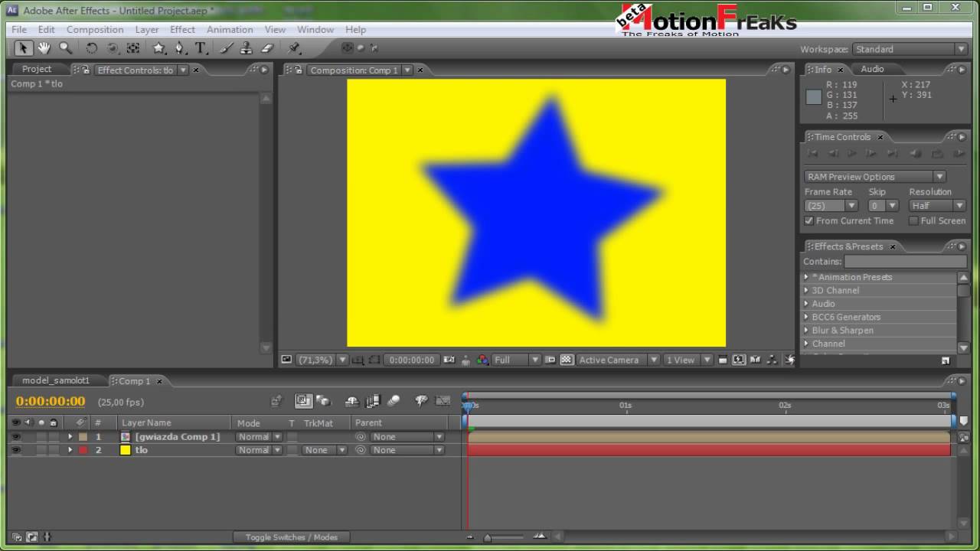The height and width of the screenshot is (551, 980).
Task: Select the Zoom magnifier tool
Action: click(x=66, y=48)
